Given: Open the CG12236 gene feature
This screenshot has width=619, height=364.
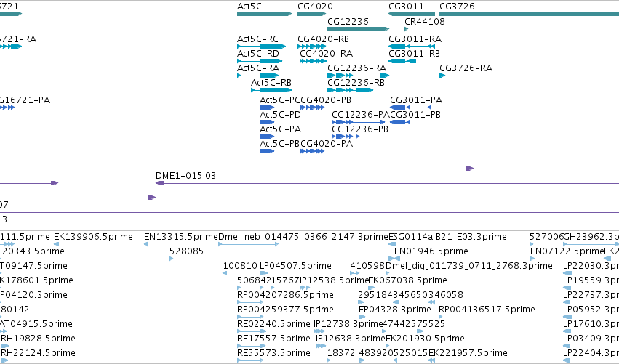Looking at the screenshot, I should [359, 29].
